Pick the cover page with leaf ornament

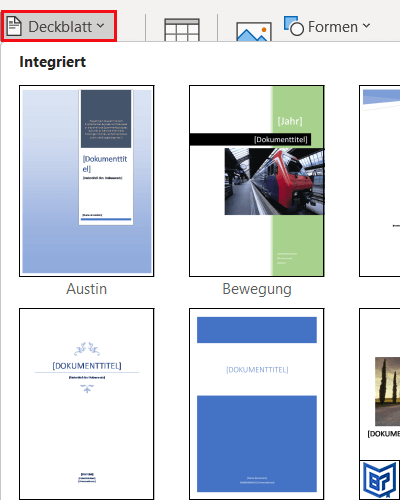tap(87, 404)
